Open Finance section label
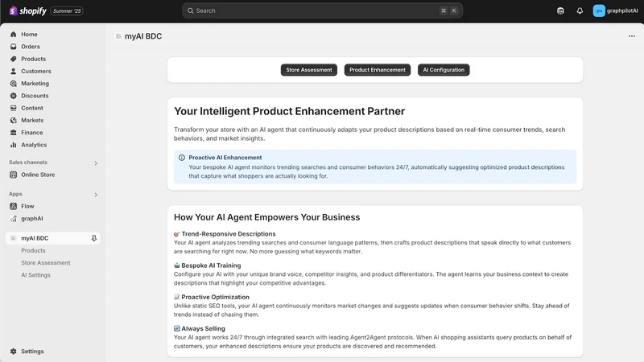 tap(32, 133)
